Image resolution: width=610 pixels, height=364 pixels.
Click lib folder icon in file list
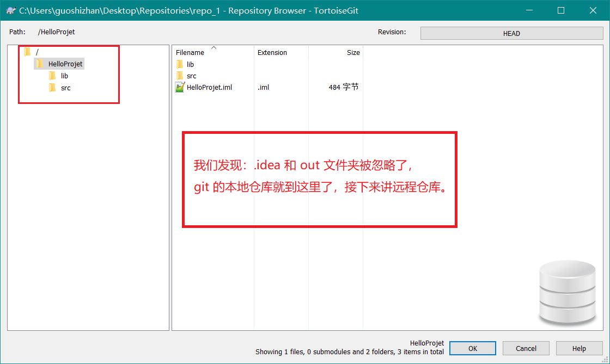180,64
